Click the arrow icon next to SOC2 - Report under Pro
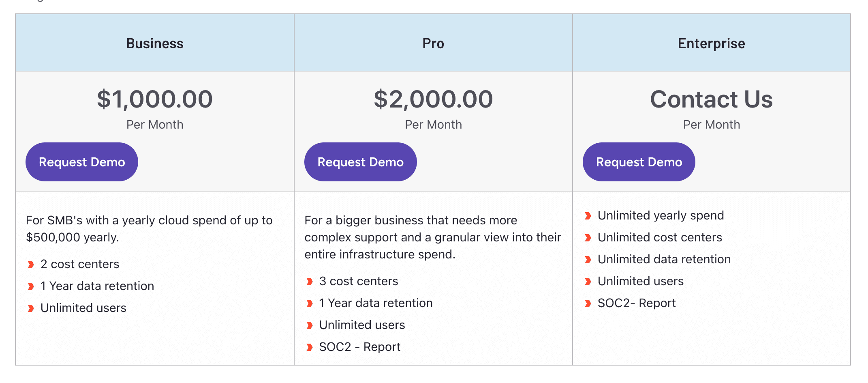Screen dimensions: 868x383 310,347
